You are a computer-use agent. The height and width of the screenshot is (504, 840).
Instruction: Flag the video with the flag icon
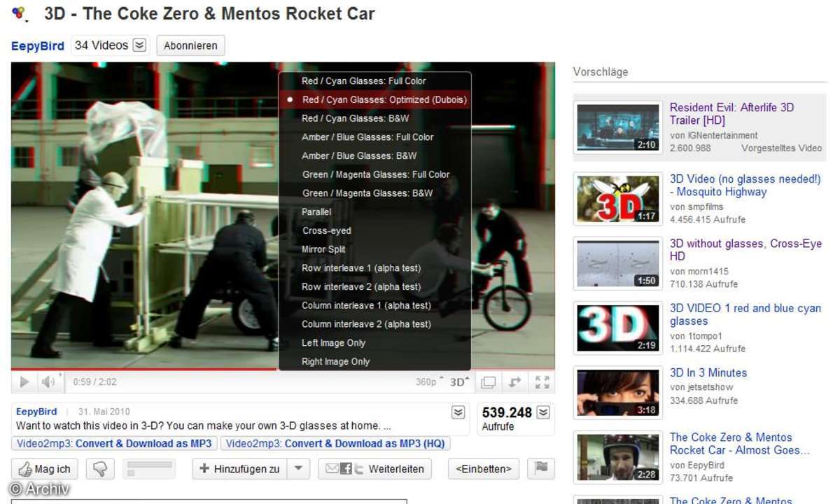pyautogui.click(x=541, y=469)
